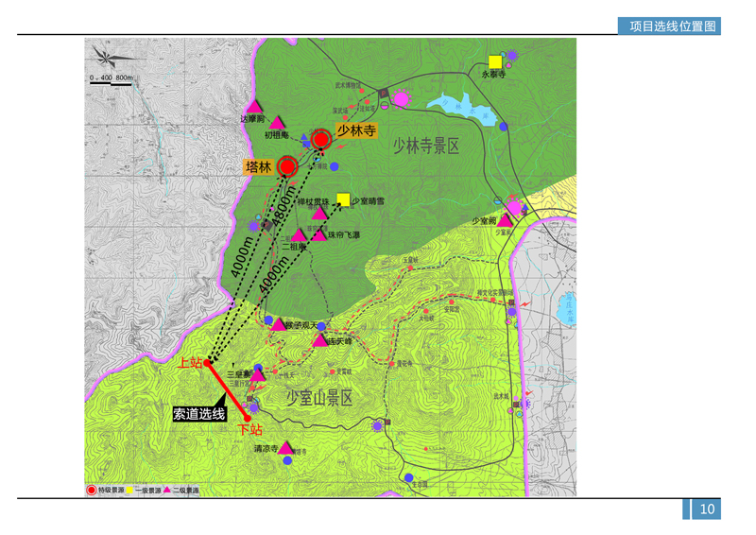Click the 达摩洞 label

pyautogui.click(x=252, y=118)
